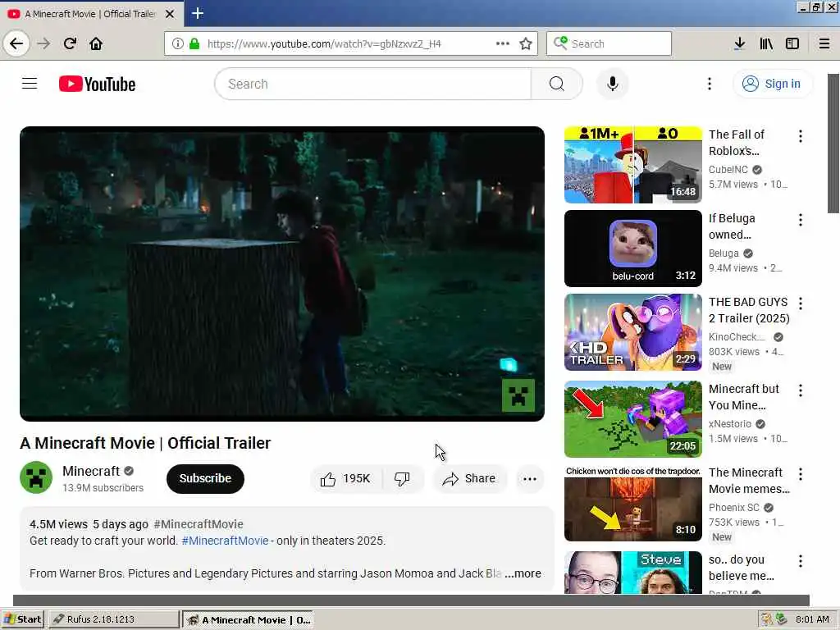Select A Minecraft Movie taskbar button
Image resolution: width=840 pixels, height=630 pixels.
tap(248, 620)
